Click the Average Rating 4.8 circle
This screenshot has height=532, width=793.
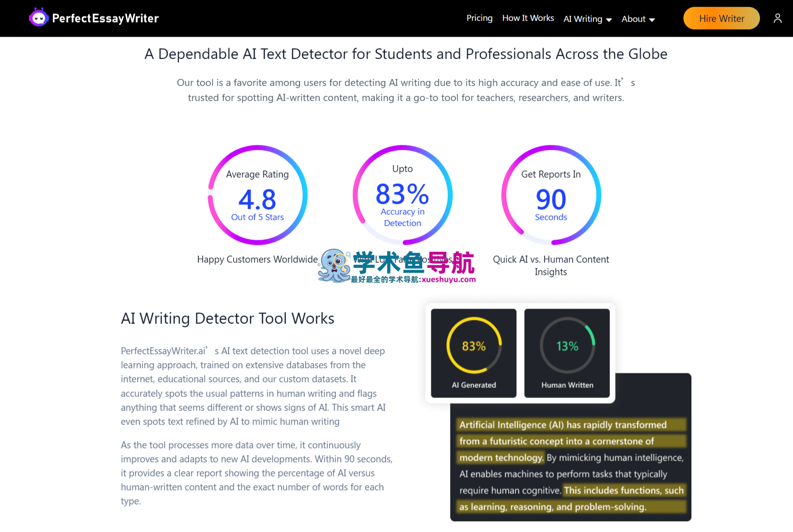pos(257,195)
